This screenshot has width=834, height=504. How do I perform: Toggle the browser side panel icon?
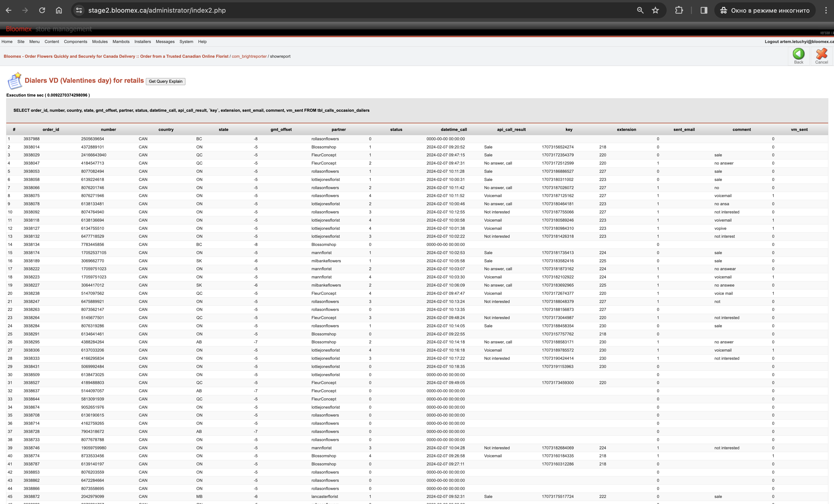704,11
